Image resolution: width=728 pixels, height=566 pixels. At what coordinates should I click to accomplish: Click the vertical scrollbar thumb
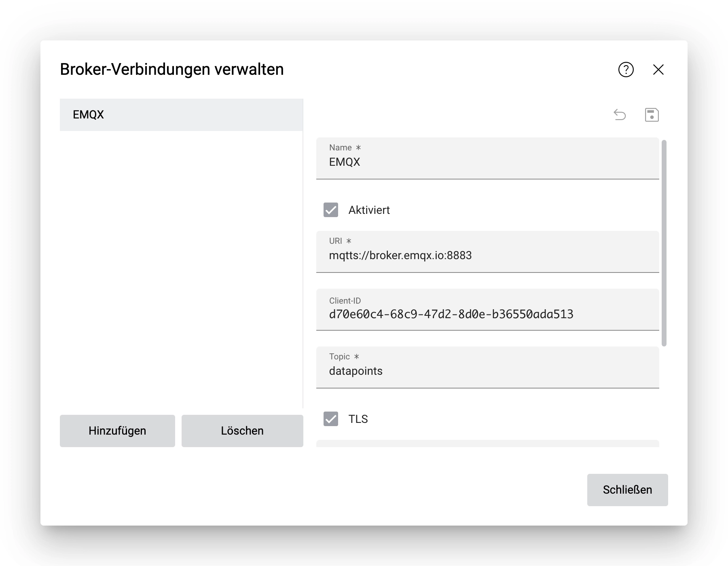(x=665, y=243)
